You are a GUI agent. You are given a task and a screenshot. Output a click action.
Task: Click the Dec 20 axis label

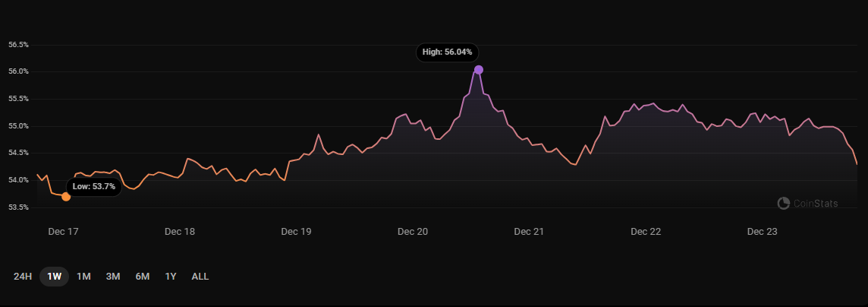(413, 232)
